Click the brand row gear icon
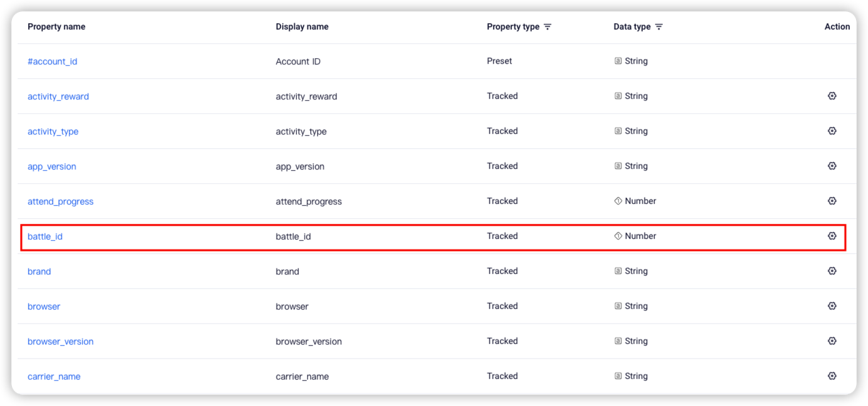This screenshot has height=406, width=868. [x=832, y=271]
